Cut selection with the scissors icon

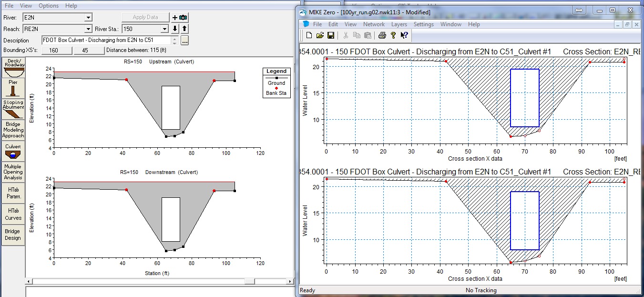pyautogui.click(x=346, y=35)
